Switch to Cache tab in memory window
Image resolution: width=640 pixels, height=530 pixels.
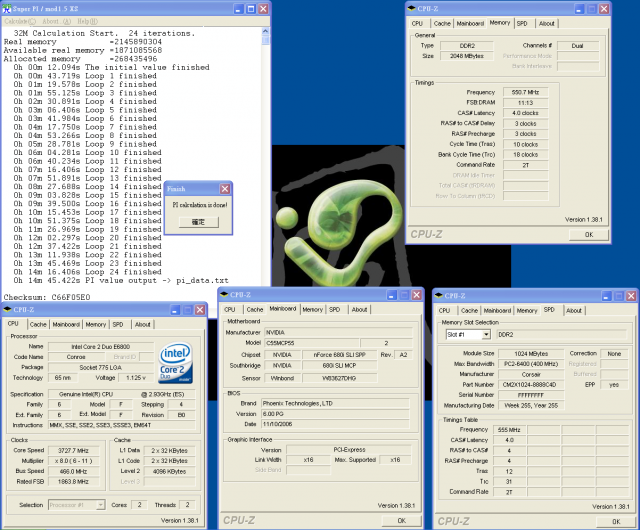coord(442,23)
